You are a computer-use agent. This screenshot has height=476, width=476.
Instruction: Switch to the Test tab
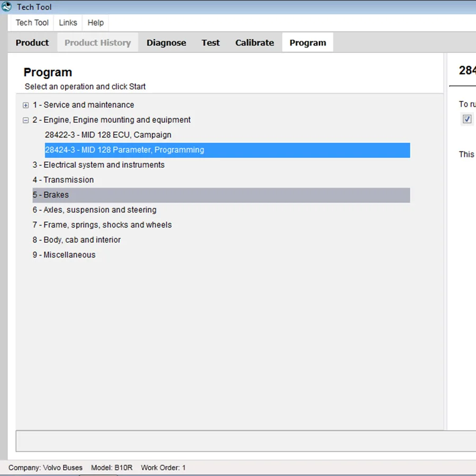tap(210, 42)
